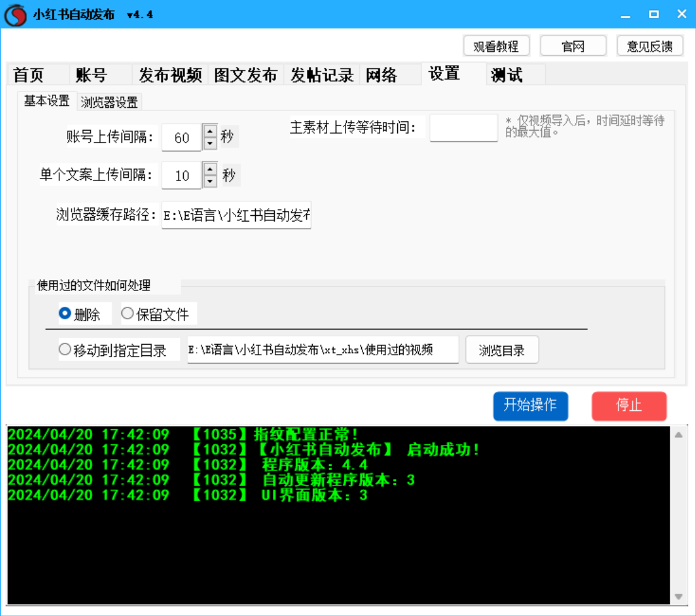Click the log line 自动更新程序版本: 3
Viewport: 696px width, 616px height.
[212, 480]
